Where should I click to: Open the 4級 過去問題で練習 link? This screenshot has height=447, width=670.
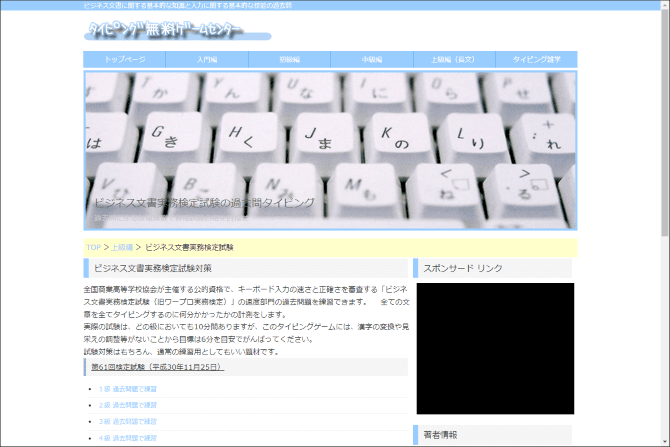point(128,437)
